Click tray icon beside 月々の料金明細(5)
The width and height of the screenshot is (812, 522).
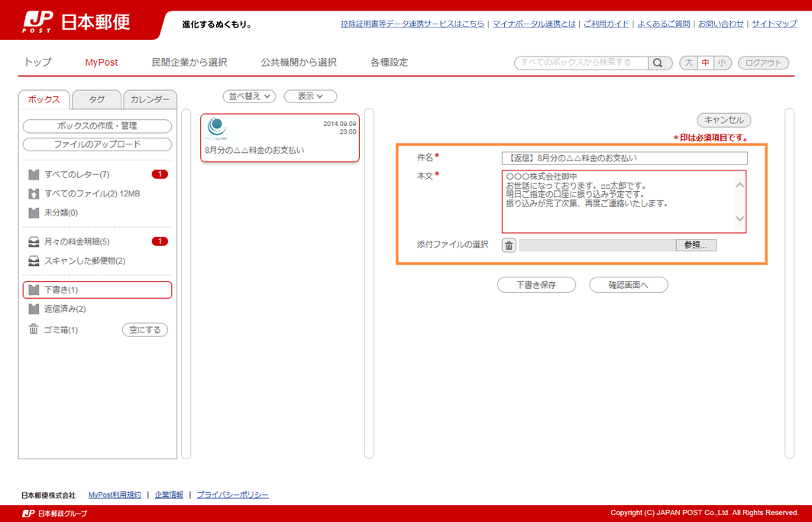tap(34, 242)
